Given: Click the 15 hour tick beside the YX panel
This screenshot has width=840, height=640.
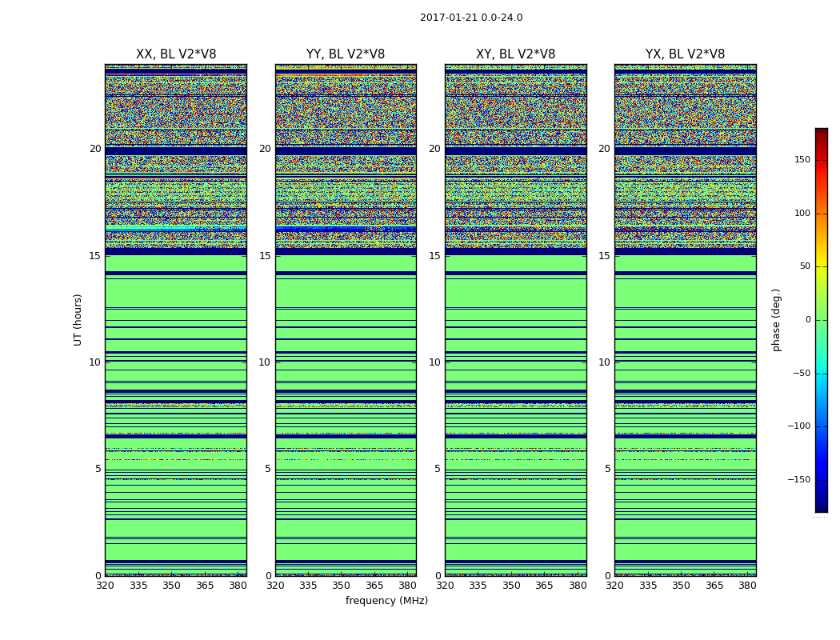Looking at the screenshot, I should (603, 256).
